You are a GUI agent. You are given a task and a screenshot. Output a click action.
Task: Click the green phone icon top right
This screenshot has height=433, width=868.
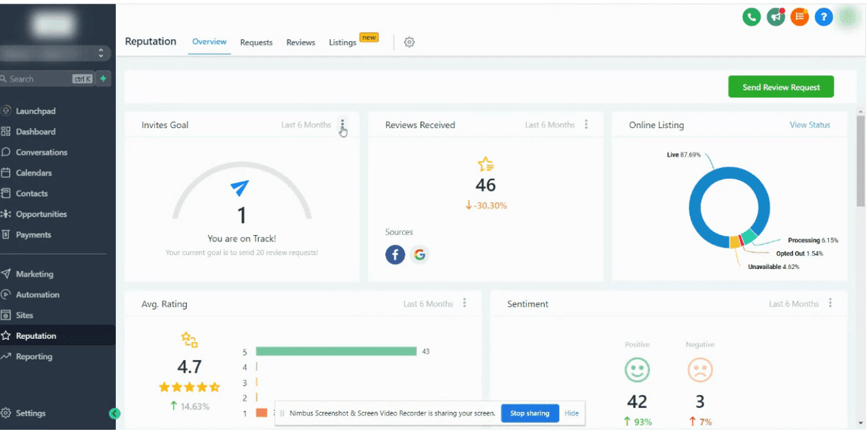pyautogui.click(x=751, y=17)
